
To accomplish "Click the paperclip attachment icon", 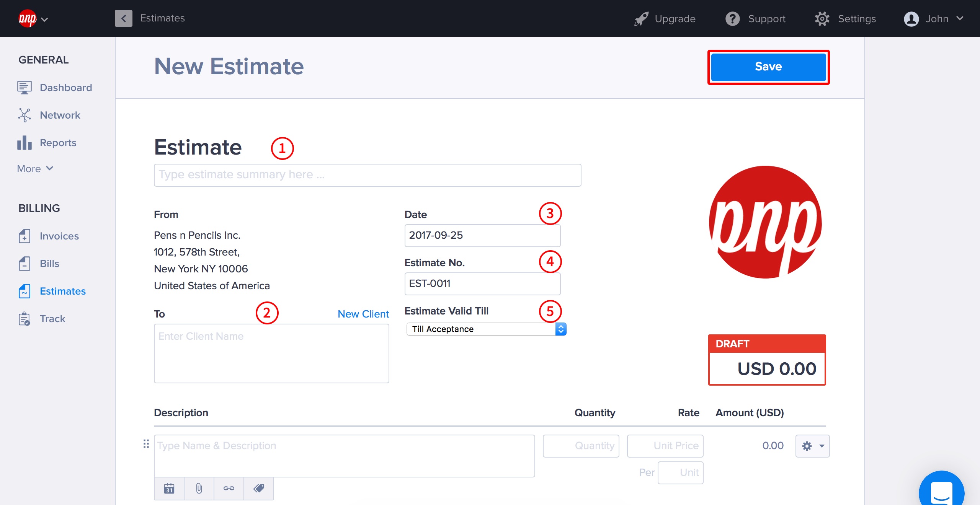I will pos(199,488).
